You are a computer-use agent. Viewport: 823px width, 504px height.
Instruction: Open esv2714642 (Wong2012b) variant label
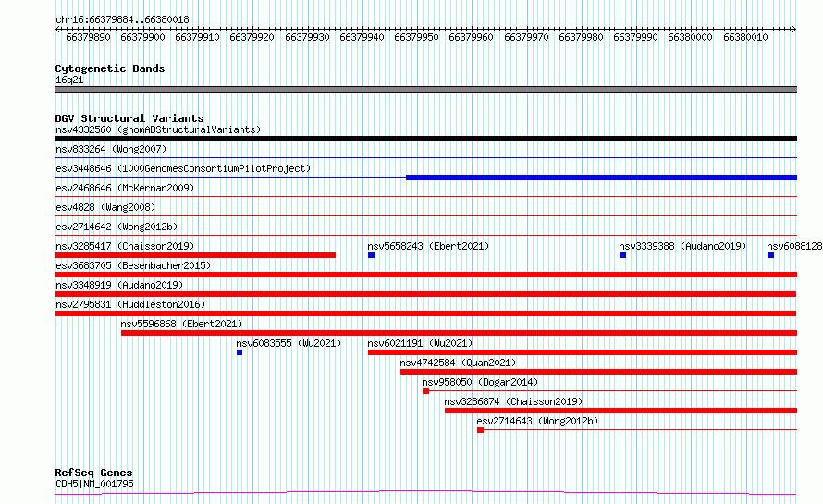(x=117, y=227)
